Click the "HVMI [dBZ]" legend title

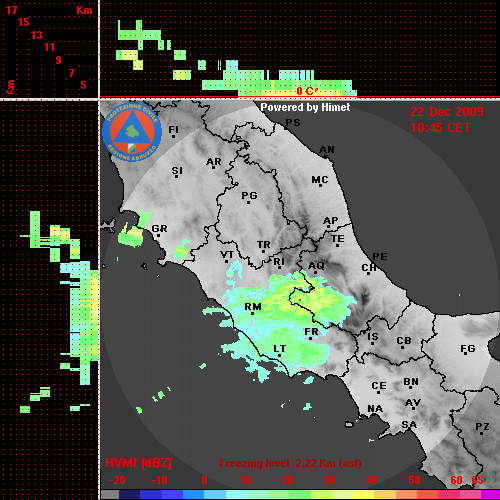click(138, 463)
